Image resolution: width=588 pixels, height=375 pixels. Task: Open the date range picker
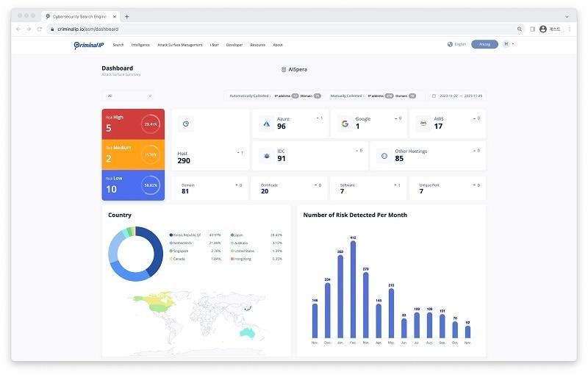click(456, 96)
